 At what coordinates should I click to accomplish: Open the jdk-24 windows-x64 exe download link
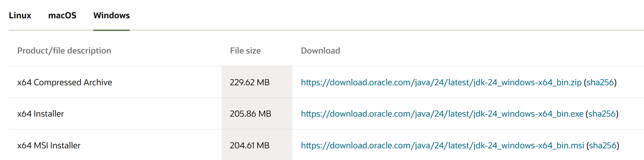pos(442,114)
